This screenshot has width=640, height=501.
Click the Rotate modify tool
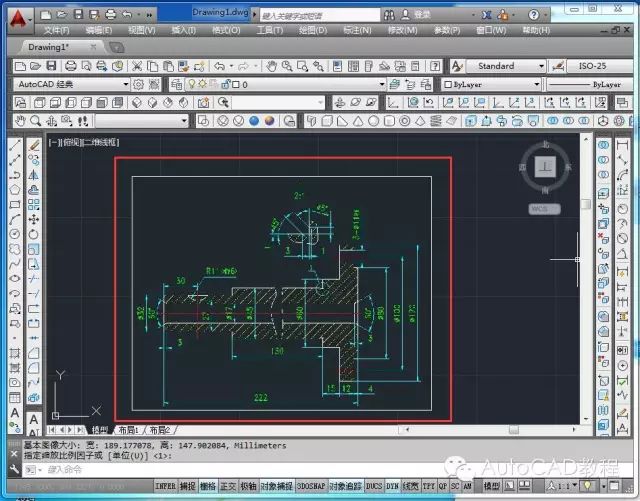pyautogui.click(x=34, y=234)
